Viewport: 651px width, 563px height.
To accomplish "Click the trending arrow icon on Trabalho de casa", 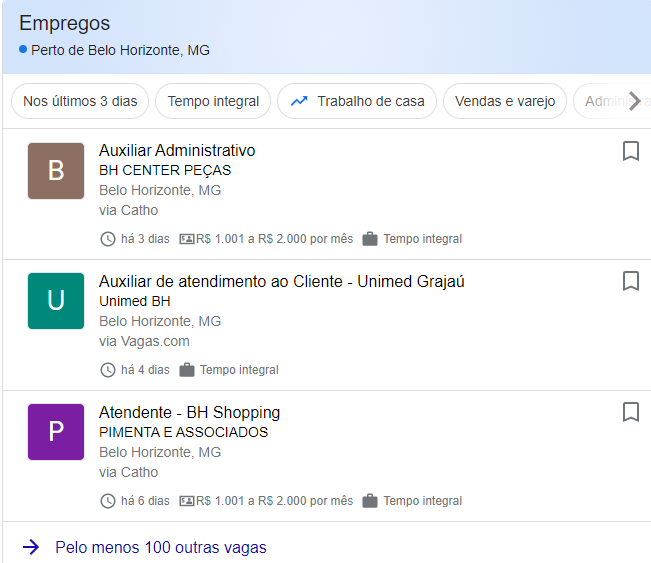I will tap(299, 101).
